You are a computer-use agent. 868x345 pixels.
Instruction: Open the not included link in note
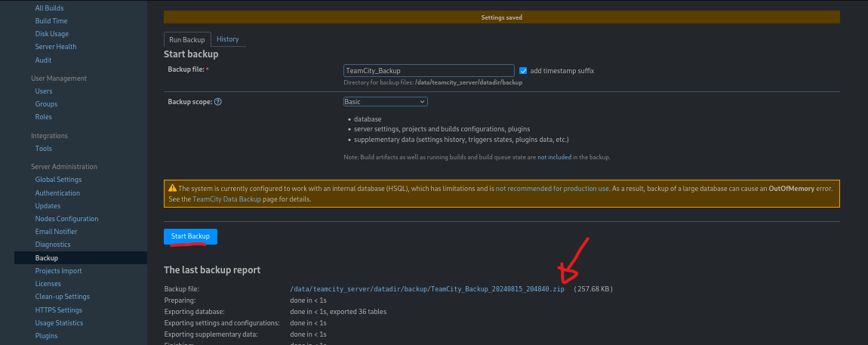(x=554, y=157)
